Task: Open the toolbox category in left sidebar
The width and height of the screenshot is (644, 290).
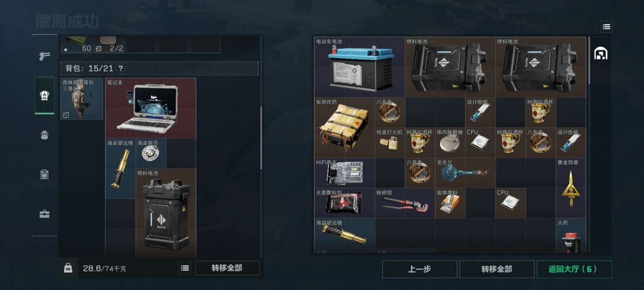Action: [x=44, y=214]
